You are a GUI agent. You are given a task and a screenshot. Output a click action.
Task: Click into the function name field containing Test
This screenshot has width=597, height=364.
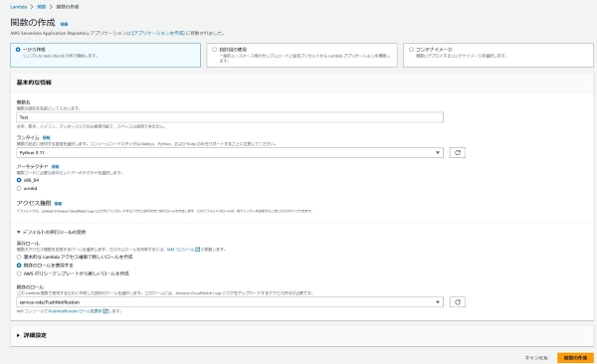[230, 117]
